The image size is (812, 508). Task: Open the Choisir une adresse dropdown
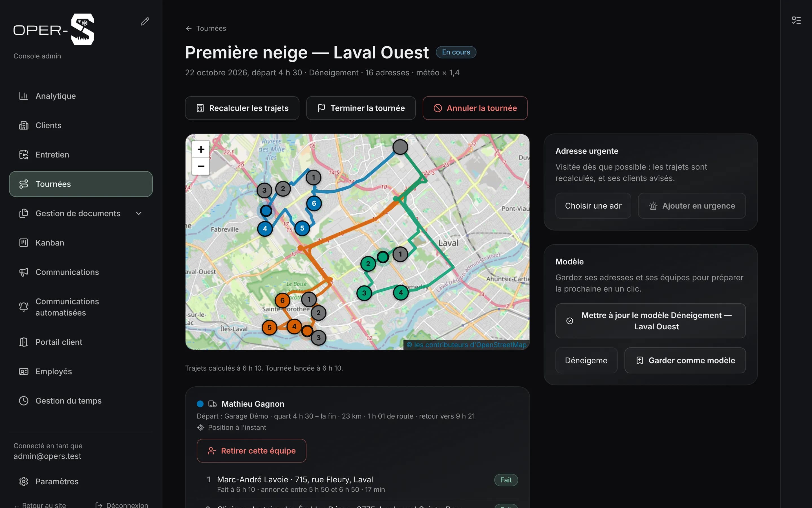click(x=593, y=206)
